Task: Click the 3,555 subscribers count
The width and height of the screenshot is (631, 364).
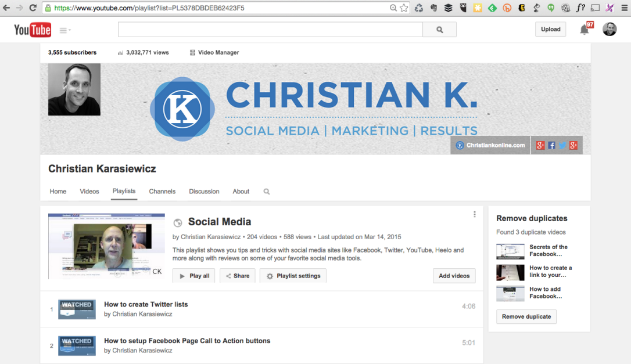Action: tap(73, 52)
